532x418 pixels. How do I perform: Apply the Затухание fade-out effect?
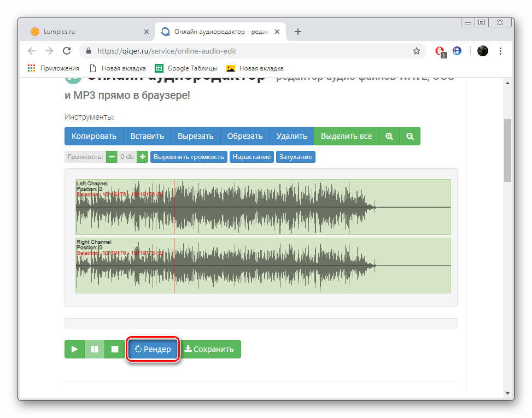(296, 157)
